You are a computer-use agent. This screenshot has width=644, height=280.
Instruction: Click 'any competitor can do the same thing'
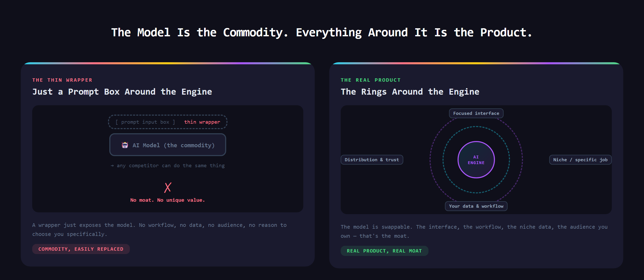(168, 166)
